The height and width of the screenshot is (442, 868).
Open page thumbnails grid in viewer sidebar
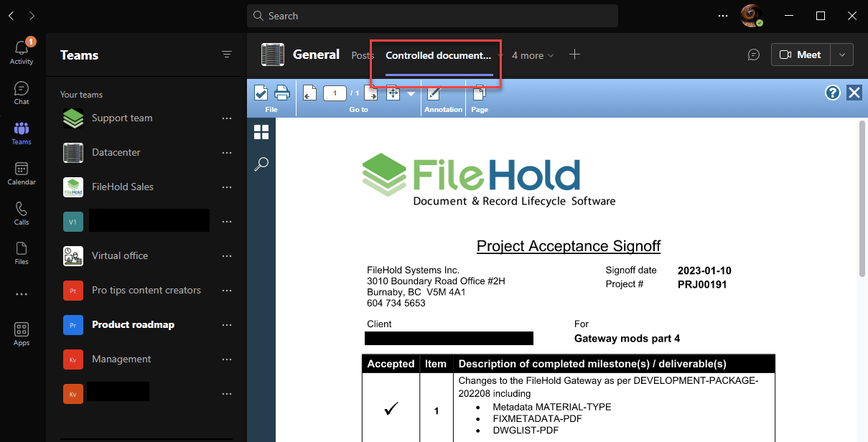[x=261, y=131]
